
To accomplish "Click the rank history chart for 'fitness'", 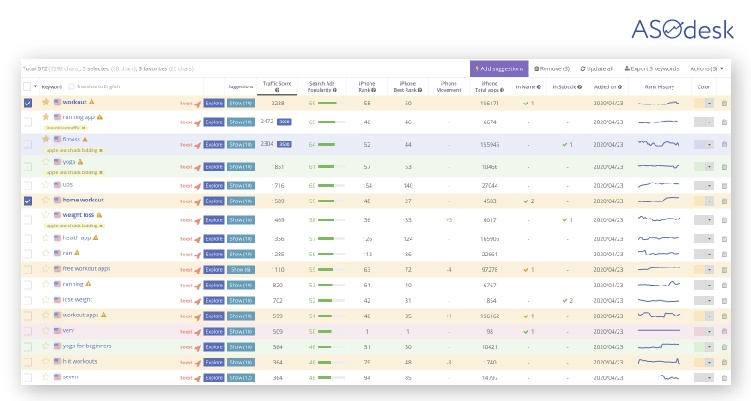I will click(659, 144).
